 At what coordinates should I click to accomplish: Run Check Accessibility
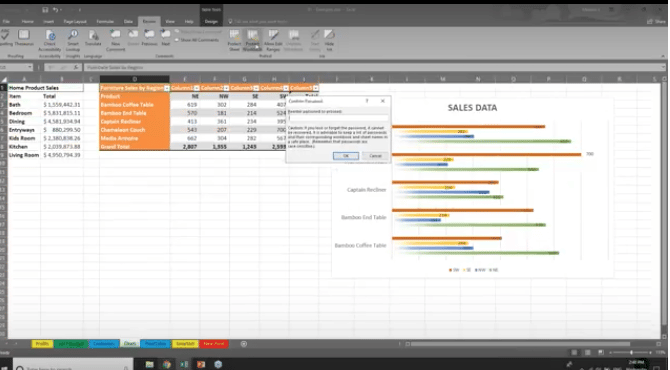point(50,40)
